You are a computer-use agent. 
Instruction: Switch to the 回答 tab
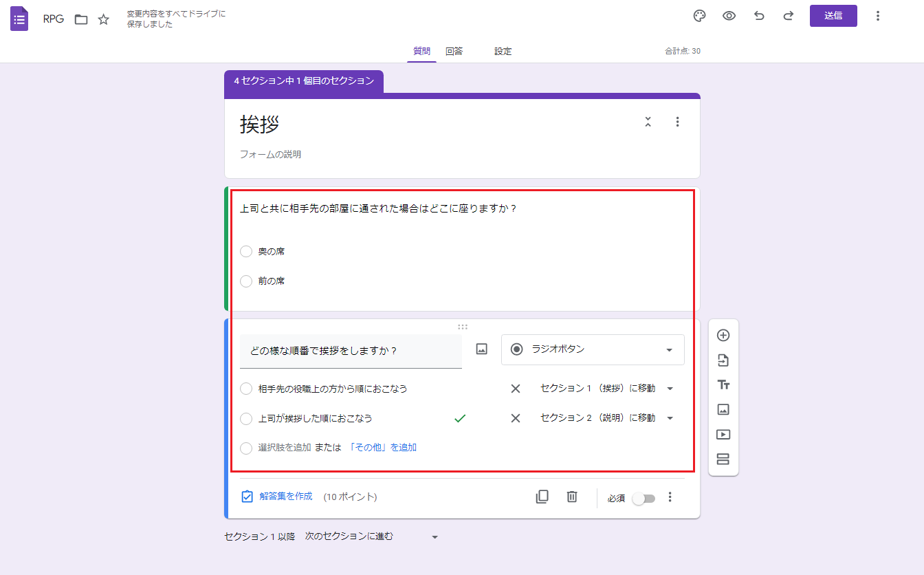[454, 52]
